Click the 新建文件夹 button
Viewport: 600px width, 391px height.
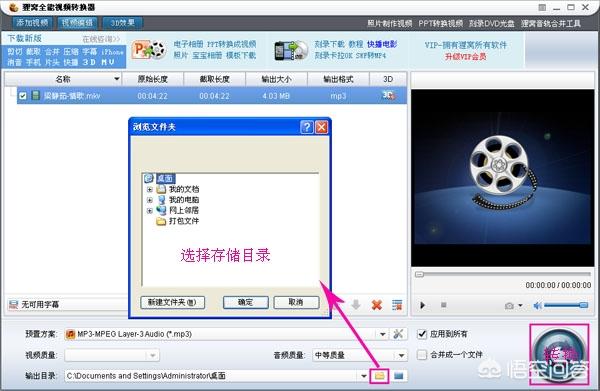tap(172, 302)
